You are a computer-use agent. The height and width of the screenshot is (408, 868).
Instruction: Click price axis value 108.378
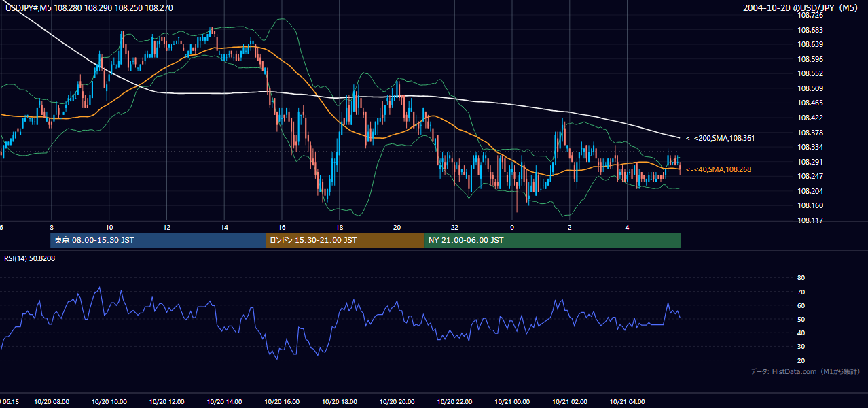pos(810,133)
